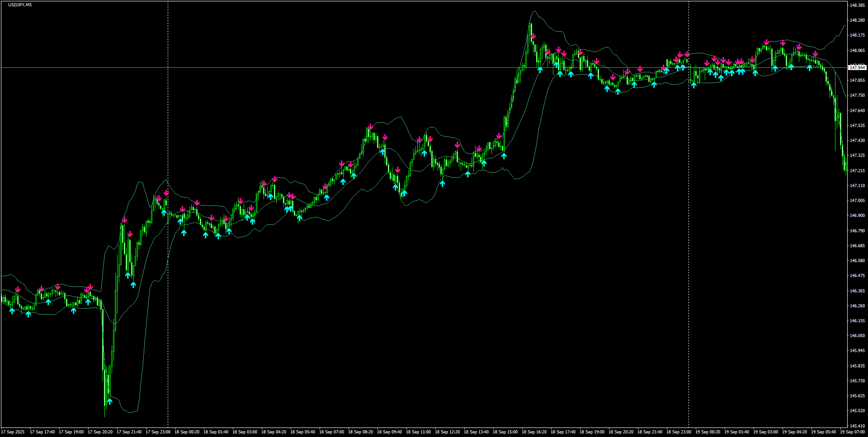Image resolution: width=868 pixels, height=437 pixels.
Task: Click the 147.325 price axis label
Action: click(857, 155)
